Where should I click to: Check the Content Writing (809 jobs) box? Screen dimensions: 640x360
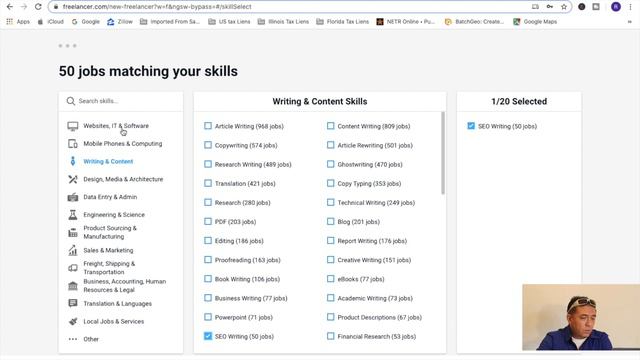tap(331, 126)
